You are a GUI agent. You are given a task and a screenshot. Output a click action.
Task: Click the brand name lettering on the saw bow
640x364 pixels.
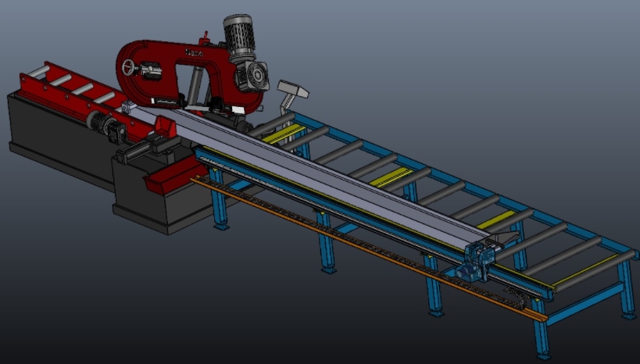[x=194, y=52]
